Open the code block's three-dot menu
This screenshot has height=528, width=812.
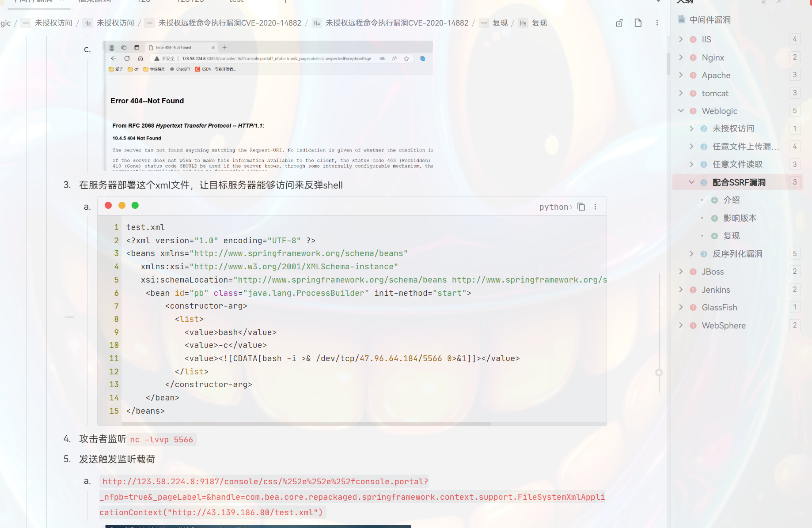point(596,207)
